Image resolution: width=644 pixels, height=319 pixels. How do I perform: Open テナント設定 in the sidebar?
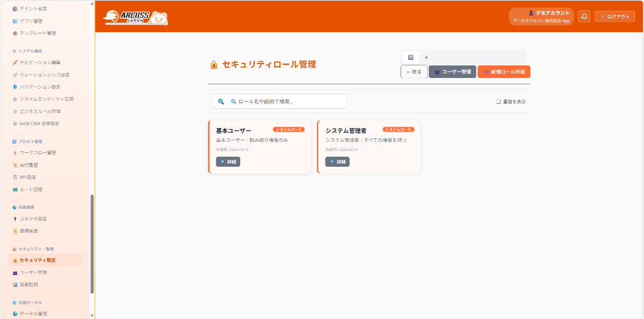[30, 9]
